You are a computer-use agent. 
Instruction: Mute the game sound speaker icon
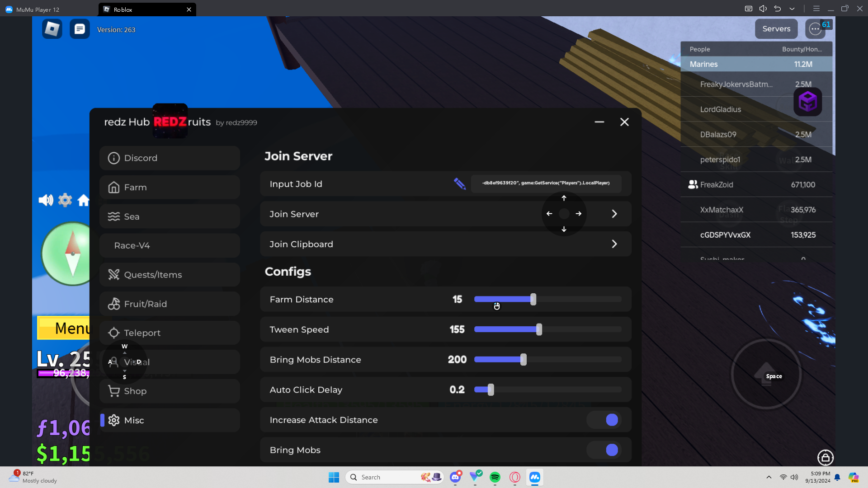click(x=46, y=200)
